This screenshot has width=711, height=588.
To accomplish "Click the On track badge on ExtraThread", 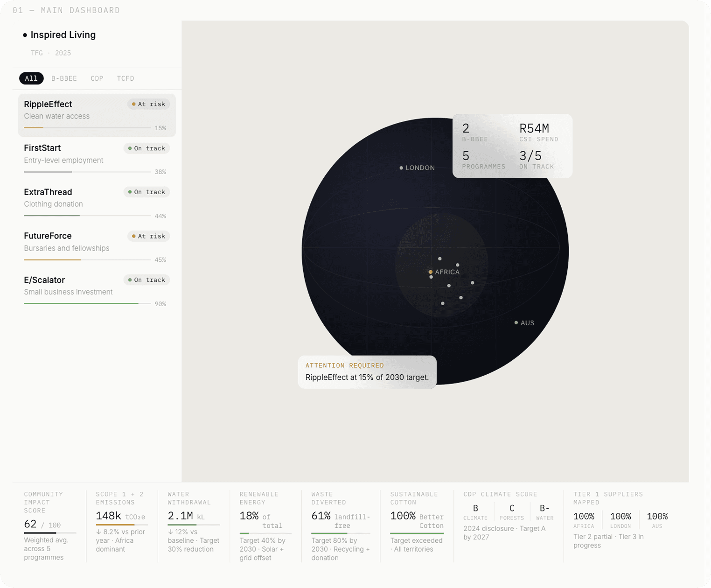I will [x=146, y=192].
